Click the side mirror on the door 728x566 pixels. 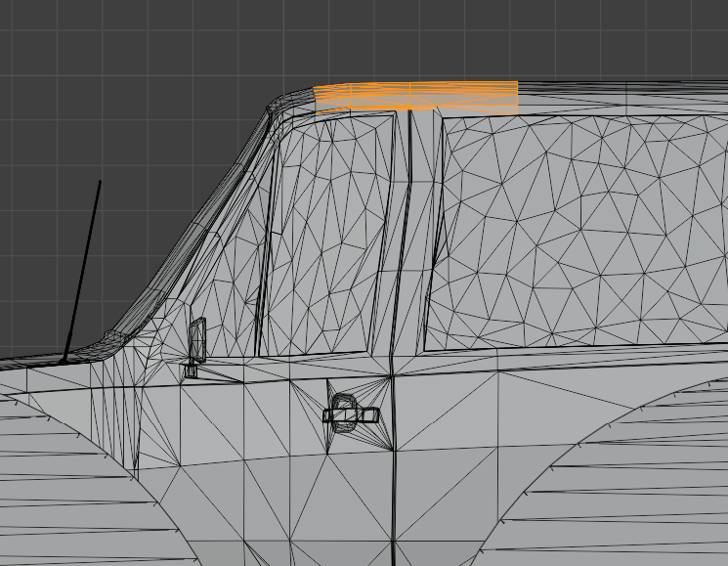click(198, 337)
